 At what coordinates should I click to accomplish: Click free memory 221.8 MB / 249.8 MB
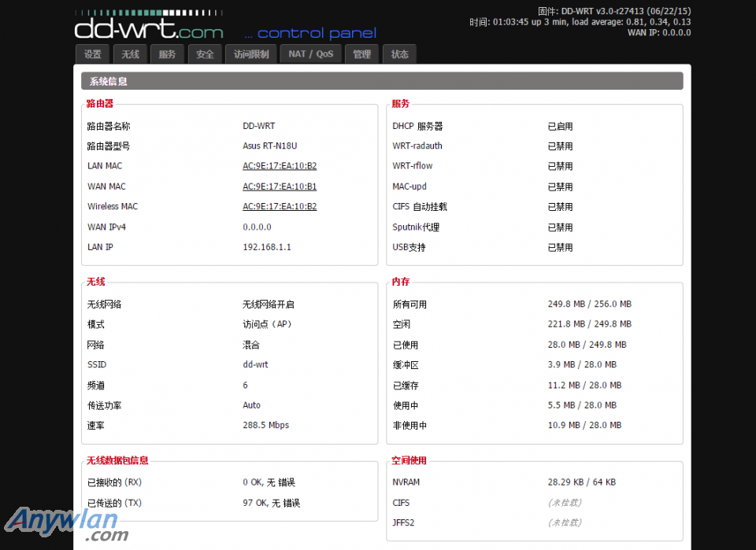point(590,324)
